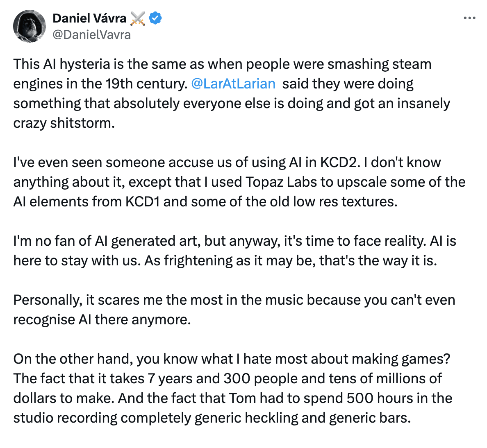487x448 pixels.
Task: Click the "On the other hand" sentence
Action: pos(232,359)
